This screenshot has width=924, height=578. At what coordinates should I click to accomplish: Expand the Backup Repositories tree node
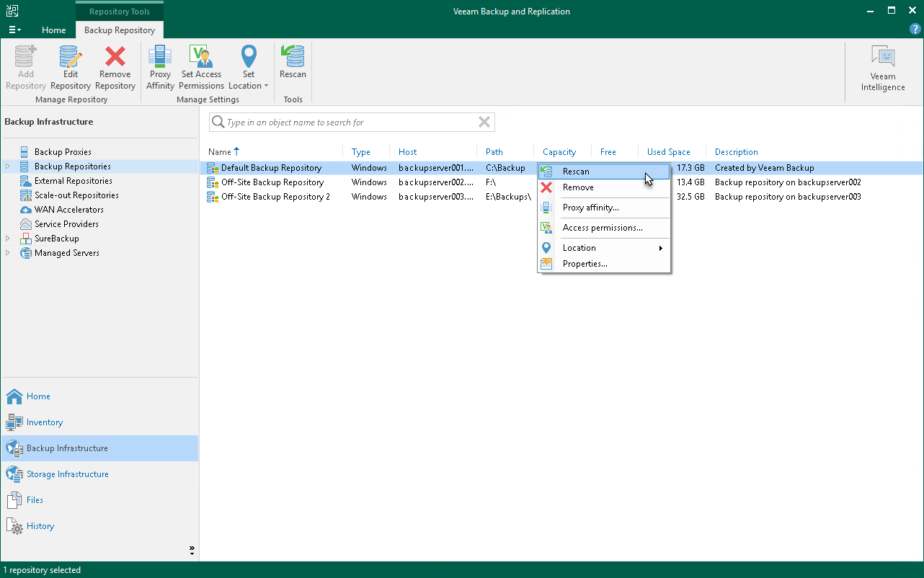point(8,166)
